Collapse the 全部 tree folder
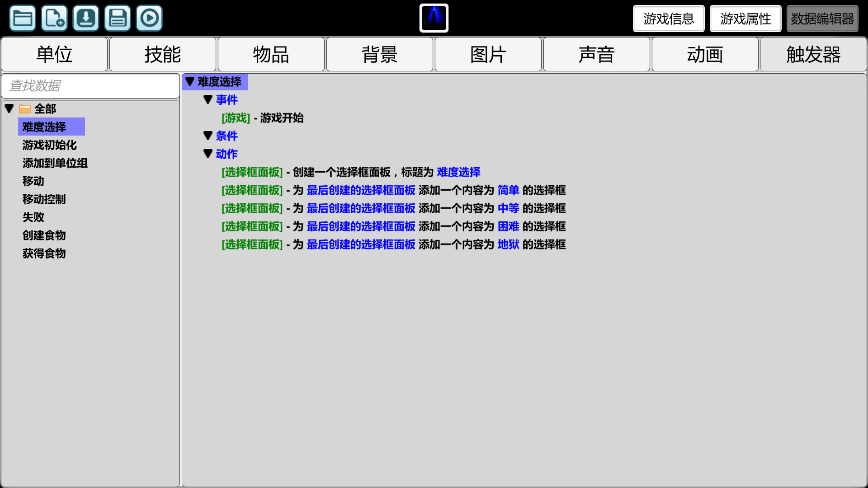This screenshot has height=488, width=868. (x=9, y=108)
